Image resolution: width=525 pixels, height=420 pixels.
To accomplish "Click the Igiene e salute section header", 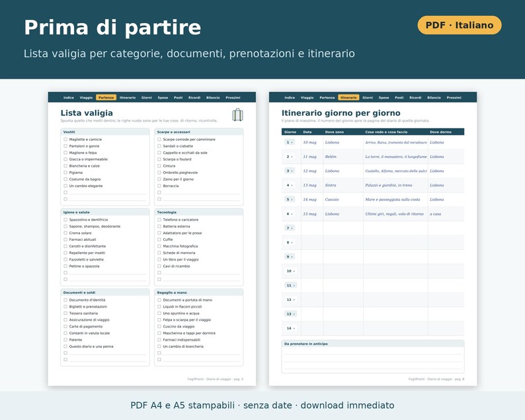I will click(104, 212).
